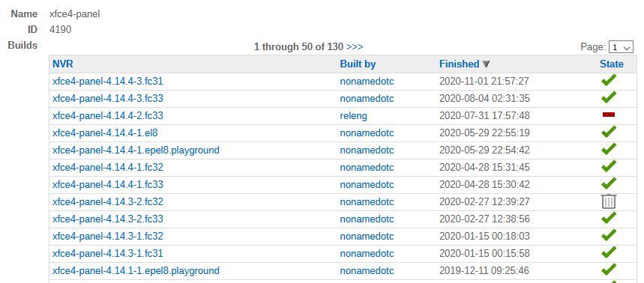Image resolution: width=644 pixels, height=283 pixels.
Task: Open the releng user profile link
Action: coord(353,116)
